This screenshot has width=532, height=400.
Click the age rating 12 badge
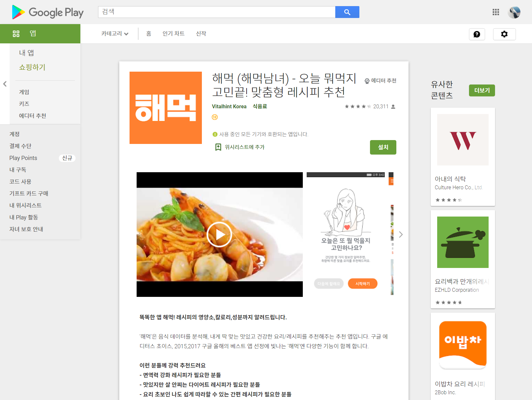pyautogui.click(x=215, y=117)
